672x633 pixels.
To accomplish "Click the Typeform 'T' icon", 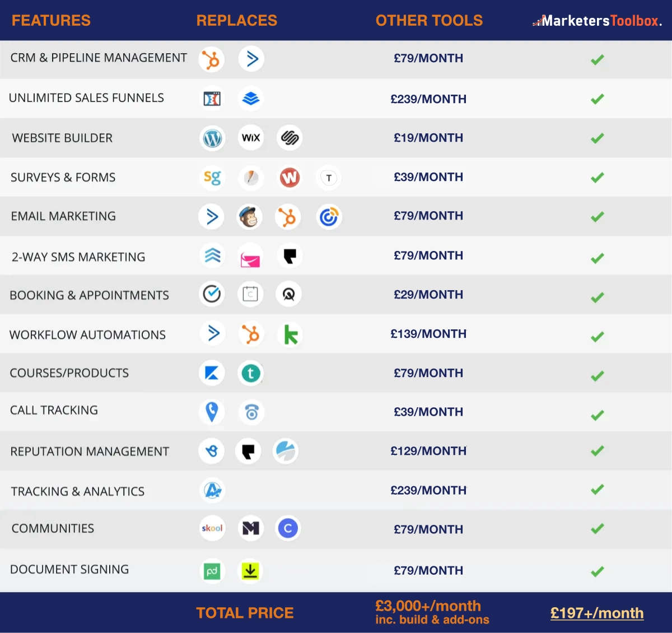I will (x=329, y=178).
